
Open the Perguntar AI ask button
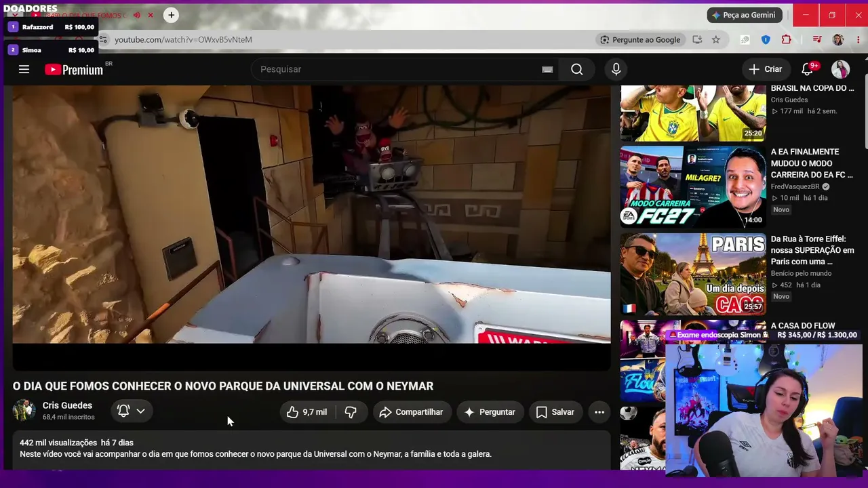tap(490, 412)
